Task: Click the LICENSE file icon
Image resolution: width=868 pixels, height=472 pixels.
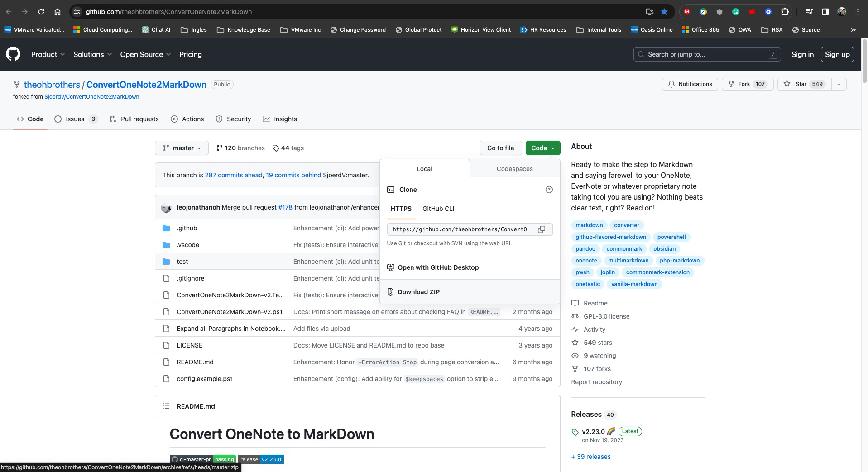Action: [166, 345]
